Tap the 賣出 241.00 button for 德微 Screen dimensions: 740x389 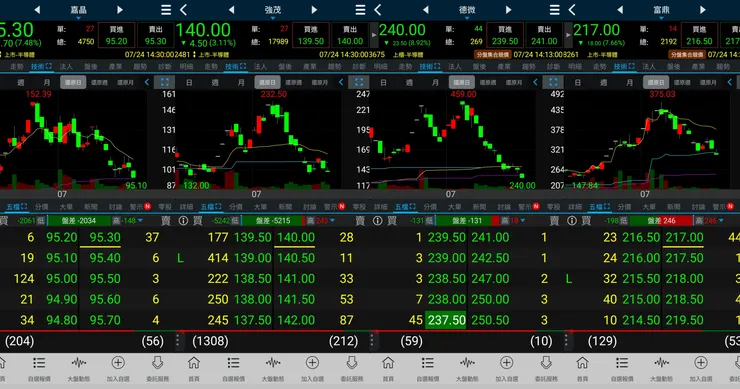544,35
